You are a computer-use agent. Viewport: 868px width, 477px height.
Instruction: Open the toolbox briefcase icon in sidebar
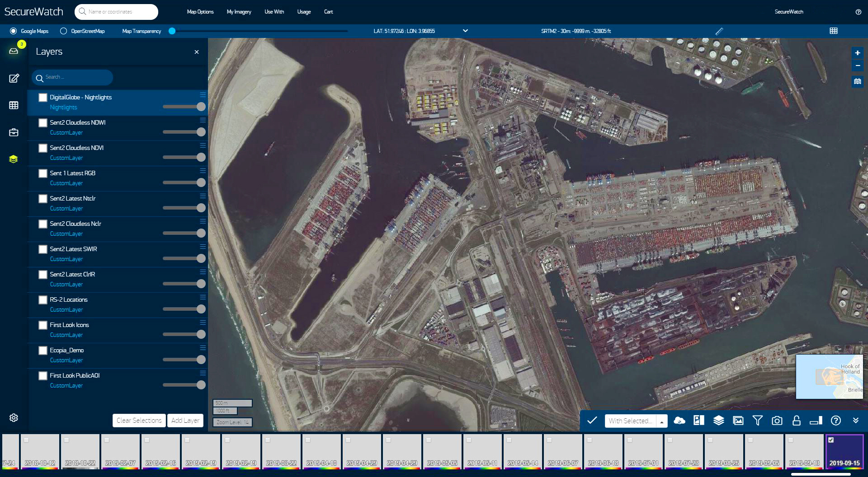(14, 132)
